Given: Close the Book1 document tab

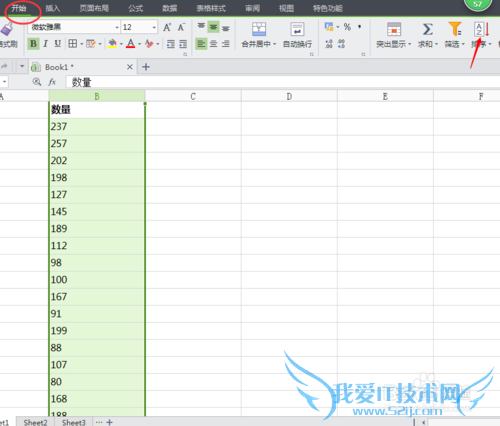Looking at the screenshot, I should click(x=130, y=67).
